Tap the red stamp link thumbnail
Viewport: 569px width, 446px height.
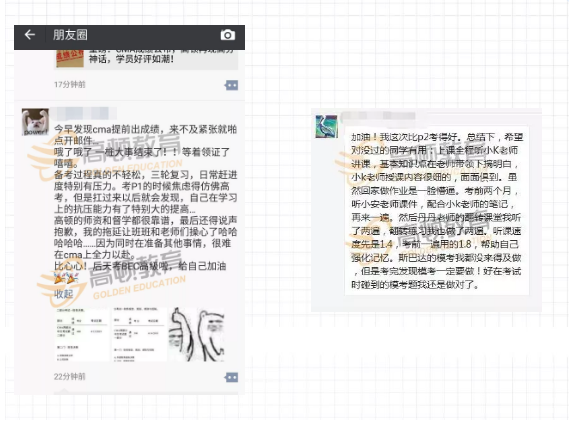[x=70, y=59]
